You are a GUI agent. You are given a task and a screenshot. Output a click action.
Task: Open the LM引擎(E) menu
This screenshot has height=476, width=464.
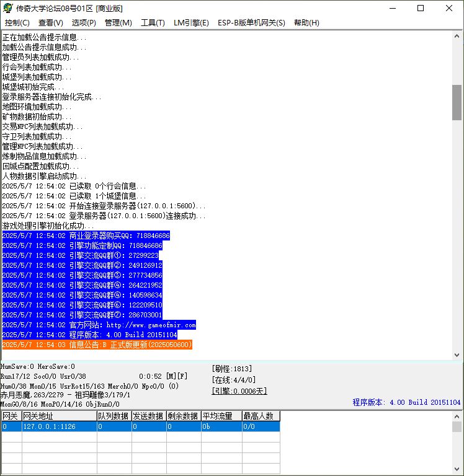click(x=191, y=23)
